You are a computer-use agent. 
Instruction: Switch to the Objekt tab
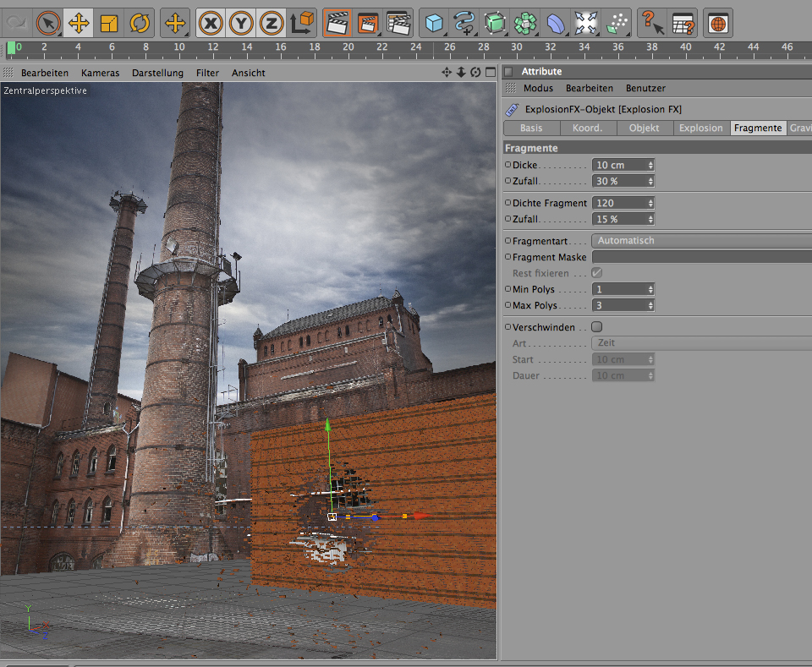[644, 128]
